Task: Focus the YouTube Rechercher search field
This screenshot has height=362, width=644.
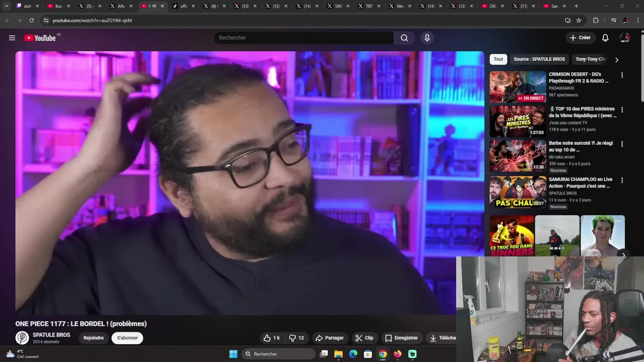Action: (x=304, y=38)
